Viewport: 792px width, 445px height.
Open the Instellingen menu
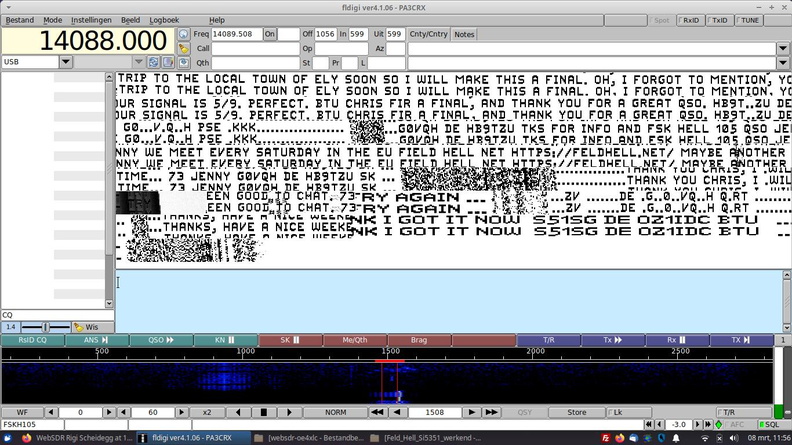[91, 20]
